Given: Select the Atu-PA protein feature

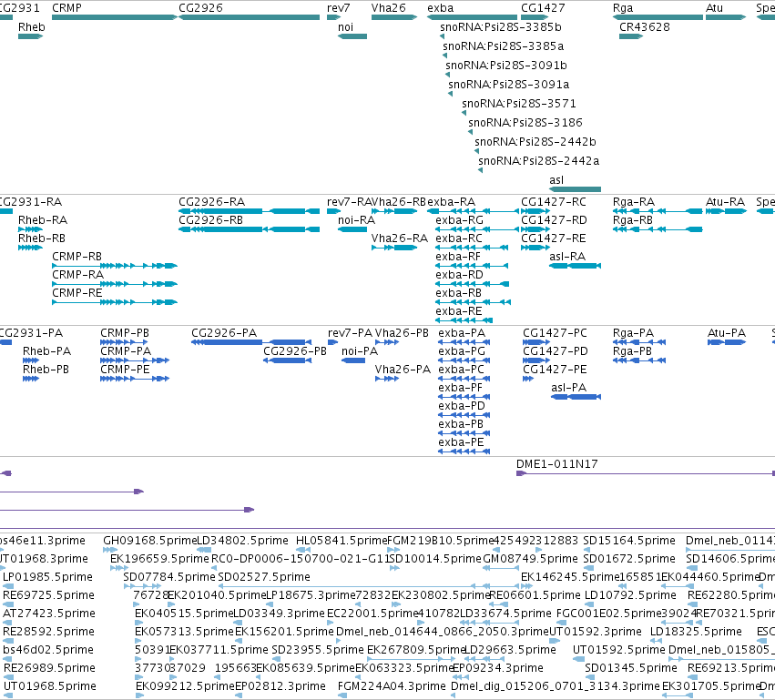Looking at the screenshot, I should (x=727, y=342).
